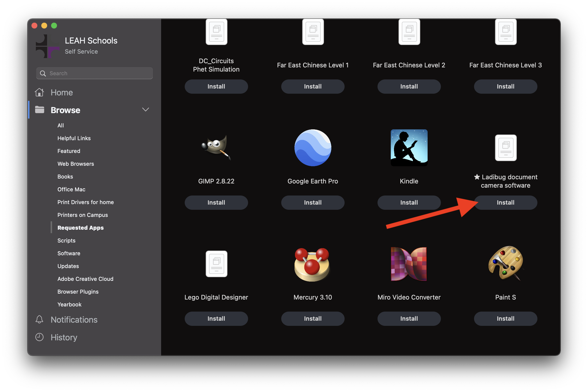Click the Google Earth Pro title
Screen dimensions: 588x392
313,181
